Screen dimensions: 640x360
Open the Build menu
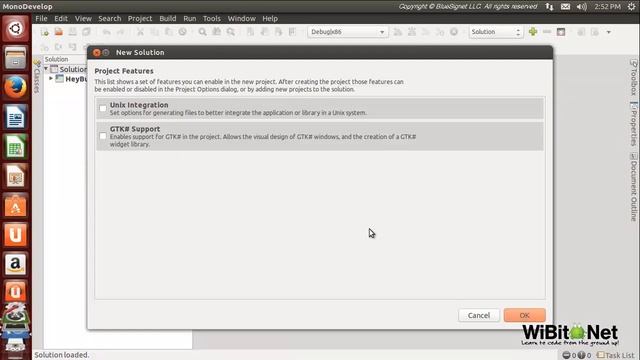[168, 18]
